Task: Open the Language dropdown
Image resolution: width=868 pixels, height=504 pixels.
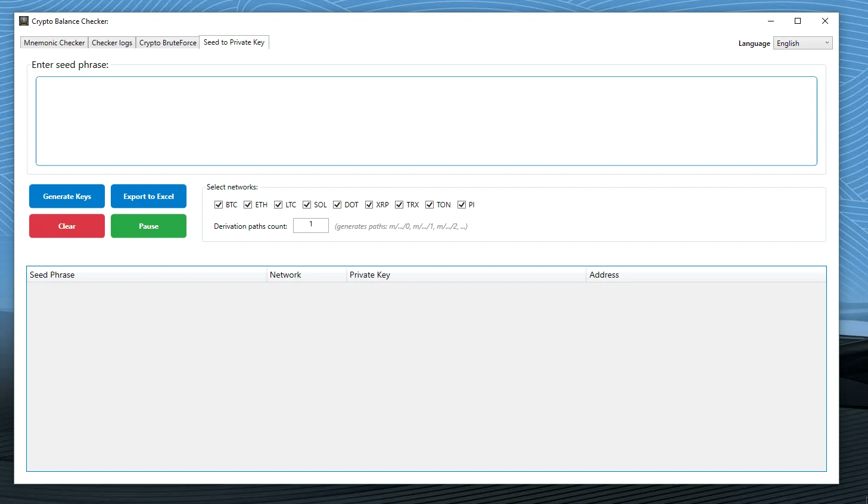Action: tap(802, 43)
